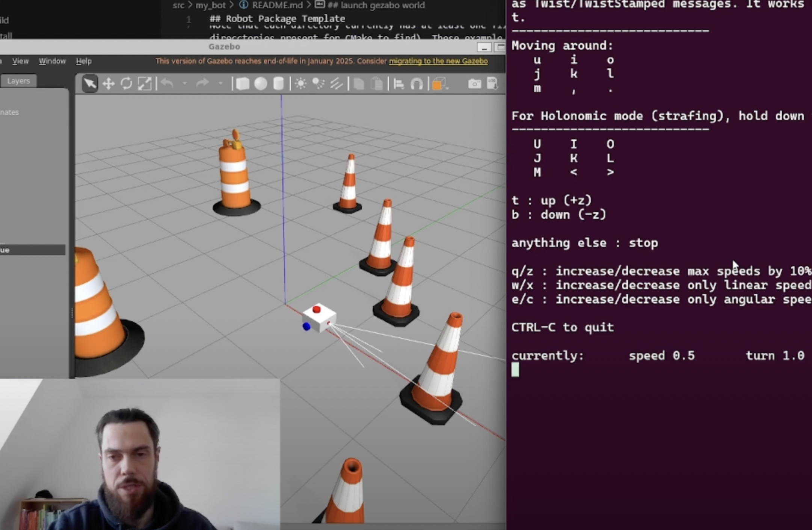Click the 'CTRL-C to quit' terminal text
The height and width of the screenshot is (530, 812).
(x=562, y=327)
